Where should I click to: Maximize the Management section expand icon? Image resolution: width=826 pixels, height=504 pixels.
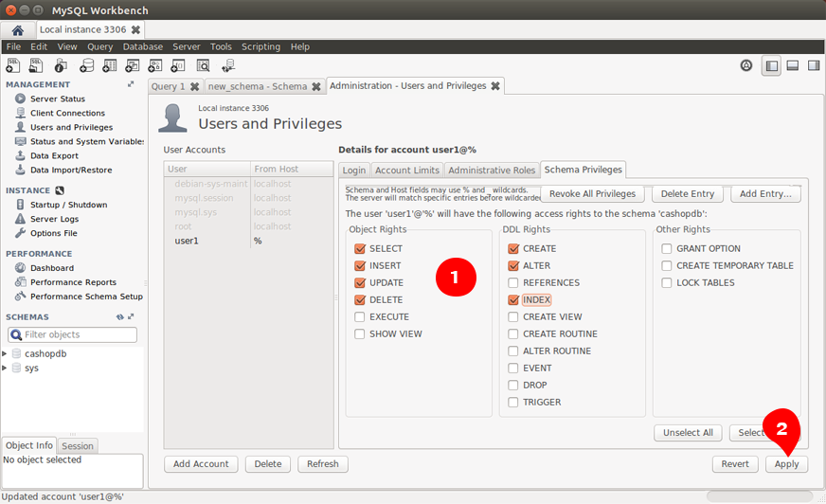pyautogui.click(x=131, y=84)
